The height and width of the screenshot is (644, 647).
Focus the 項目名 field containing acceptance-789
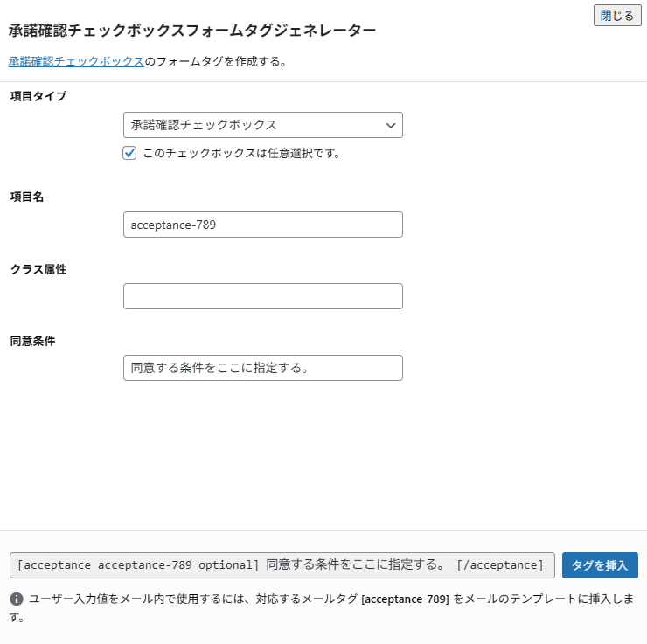[262, 225]
